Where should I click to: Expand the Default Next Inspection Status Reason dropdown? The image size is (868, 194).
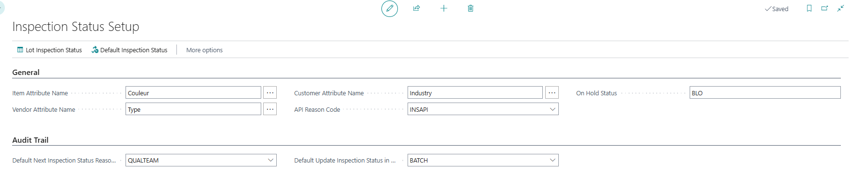[x=270, y=160]
